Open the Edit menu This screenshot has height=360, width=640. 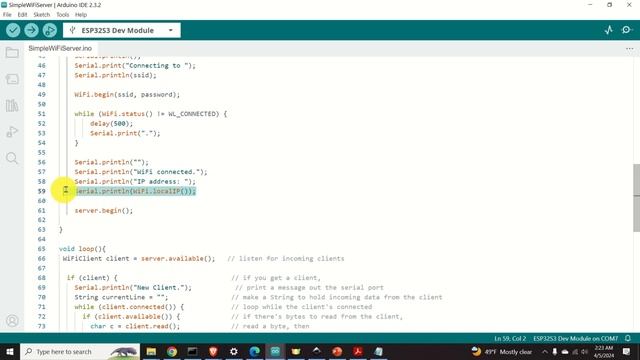(22, 15)
